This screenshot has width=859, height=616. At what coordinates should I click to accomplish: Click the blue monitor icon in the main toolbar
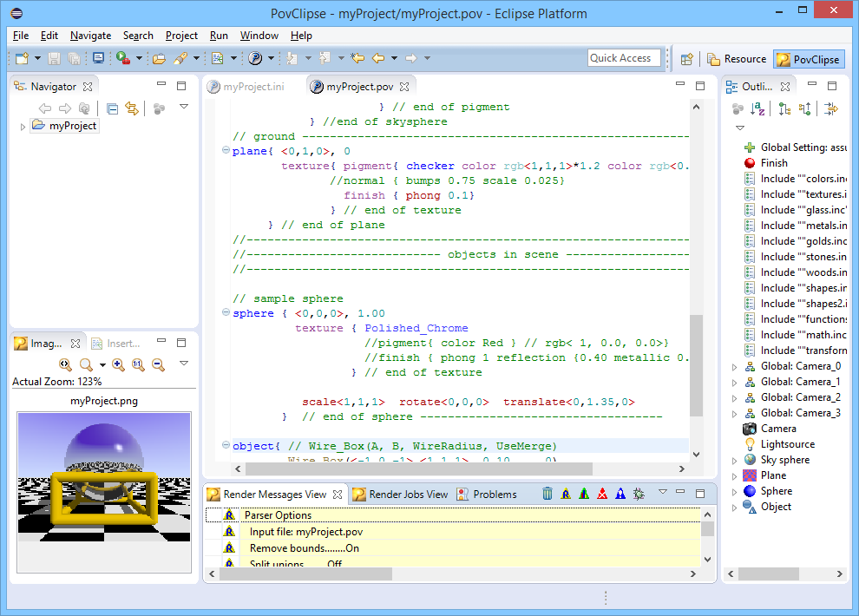point(99,58)
